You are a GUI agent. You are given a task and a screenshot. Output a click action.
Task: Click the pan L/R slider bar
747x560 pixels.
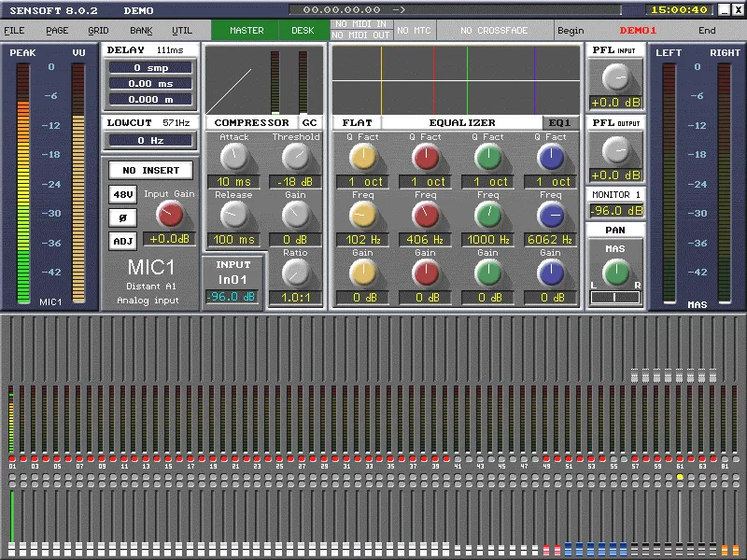[615, 298]
